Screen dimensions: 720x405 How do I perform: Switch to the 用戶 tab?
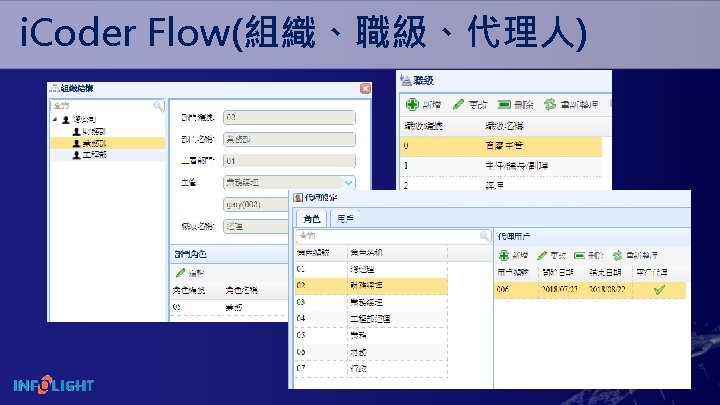[345, 219]
